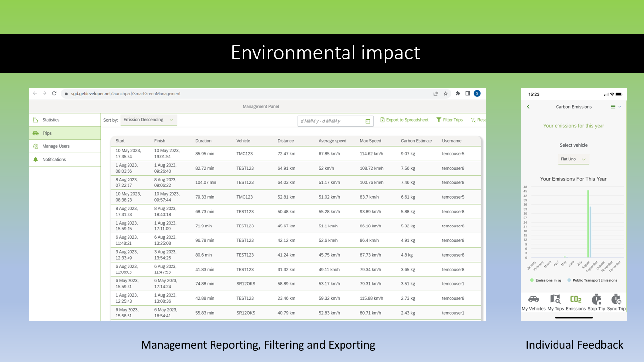This screenshot has width=644, height=362.
Task: Open My Vehicles car icon in mobile app
Action: [533, 299]
